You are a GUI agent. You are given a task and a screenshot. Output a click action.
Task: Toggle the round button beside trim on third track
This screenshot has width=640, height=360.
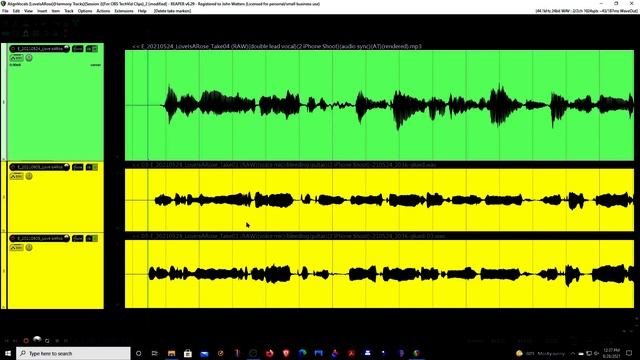pos(29,248)
